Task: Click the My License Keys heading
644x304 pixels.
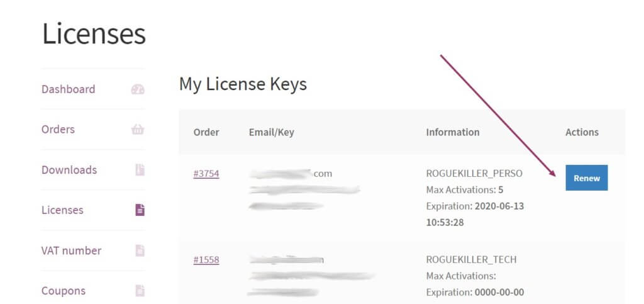Action: click(x=243, y=84)
